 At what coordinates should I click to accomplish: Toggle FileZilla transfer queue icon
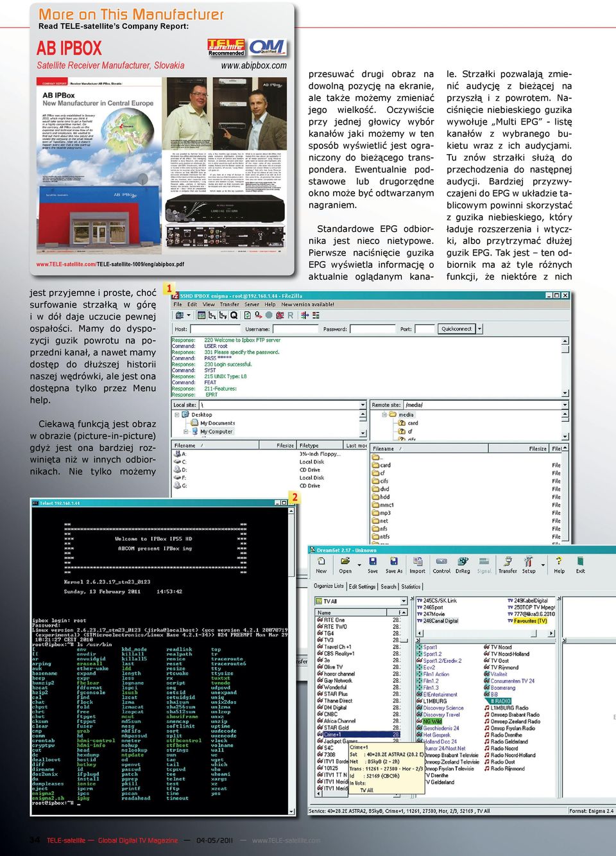pos(234,315)
